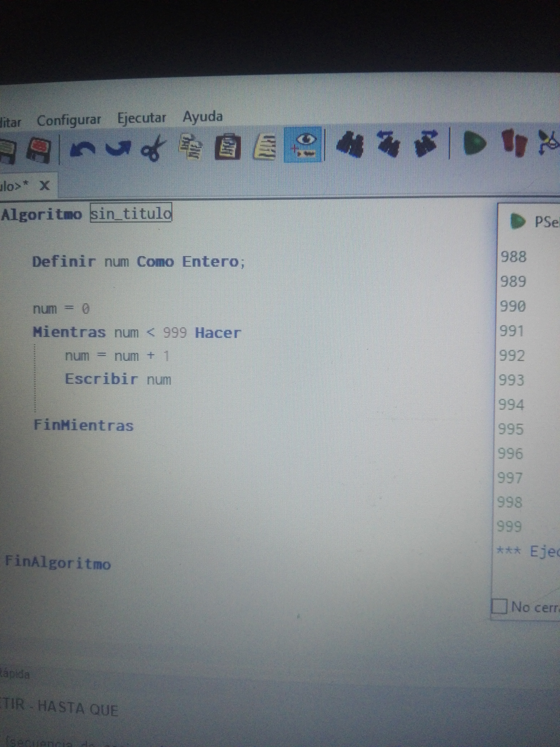Click the 'Escribir num' line

[x=118, y=379]
